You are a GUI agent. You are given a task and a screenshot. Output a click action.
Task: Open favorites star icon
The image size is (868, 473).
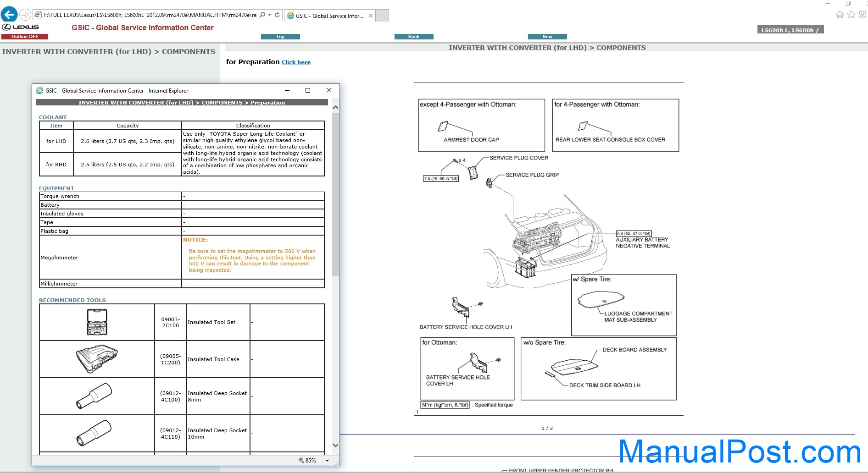(851, 15)
